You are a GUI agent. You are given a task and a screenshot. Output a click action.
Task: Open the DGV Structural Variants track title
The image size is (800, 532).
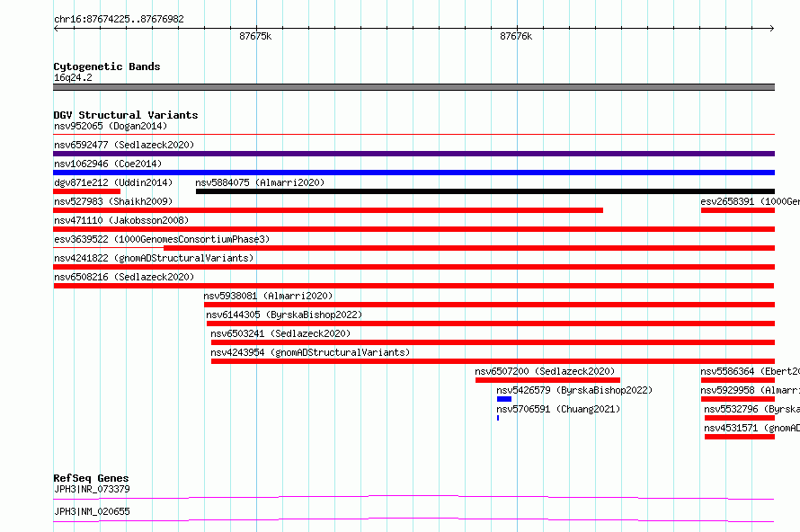tap(126, 115)
